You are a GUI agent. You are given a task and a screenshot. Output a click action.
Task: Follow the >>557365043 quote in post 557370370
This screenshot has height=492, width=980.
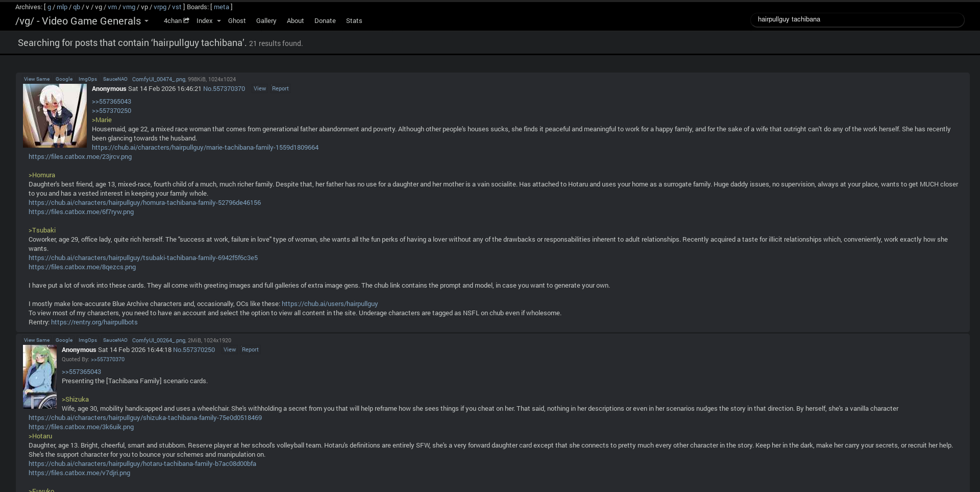(111, 102)
